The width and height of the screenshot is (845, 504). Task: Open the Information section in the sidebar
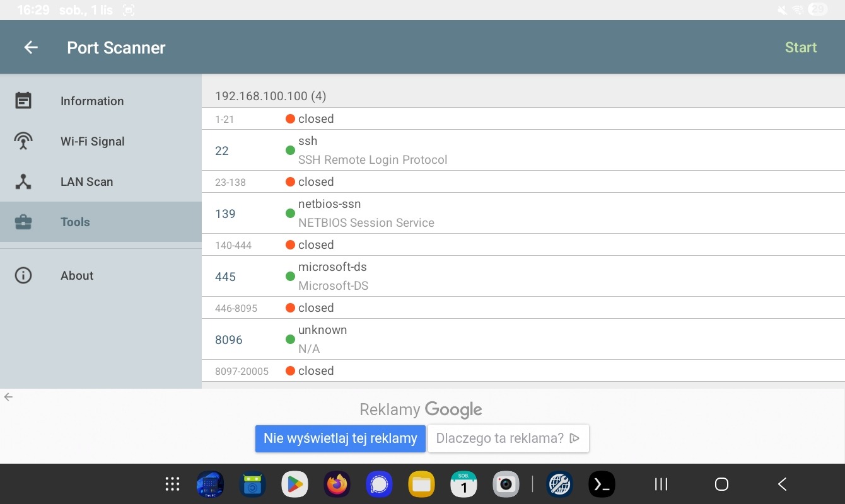(x=92, y=101)
